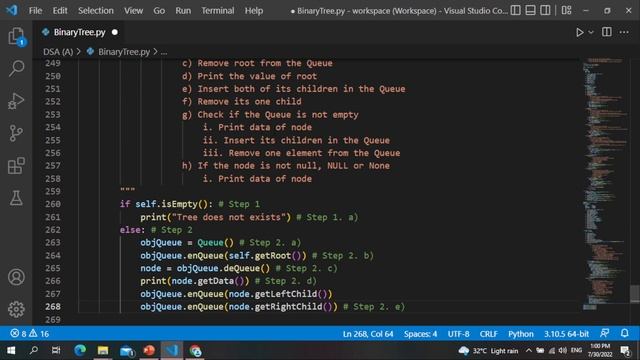Image resolution: width=640 pixels, height=360 pixels.
Task: Open Source Control view
Action: (16, 133)
